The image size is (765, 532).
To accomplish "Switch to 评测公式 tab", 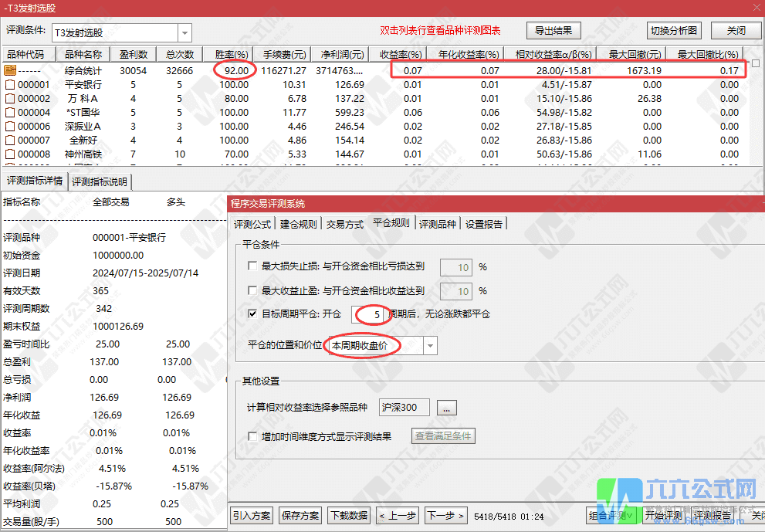I will (252, 224).
